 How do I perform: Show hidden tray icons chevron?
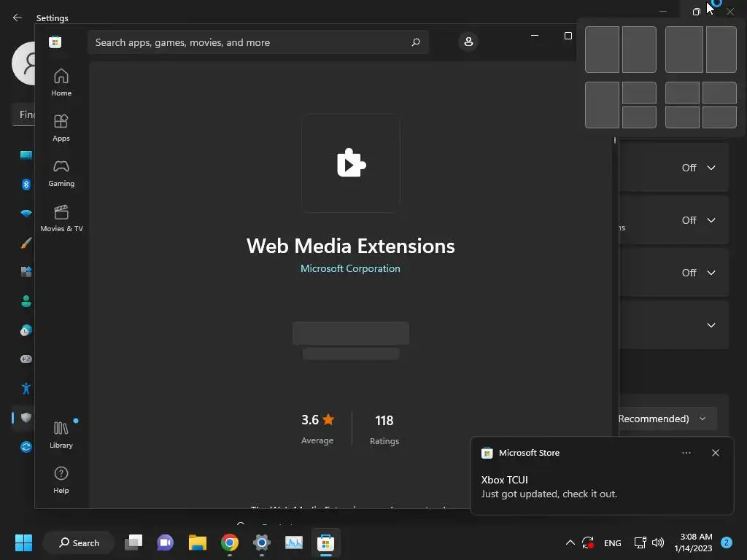click(570, 542)
